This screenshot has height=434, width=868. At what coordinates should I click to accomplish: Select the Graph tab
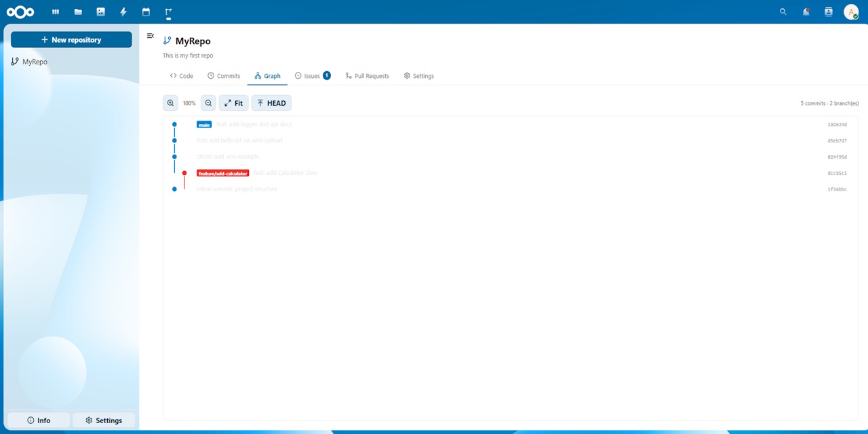click(x=268, y=76)
